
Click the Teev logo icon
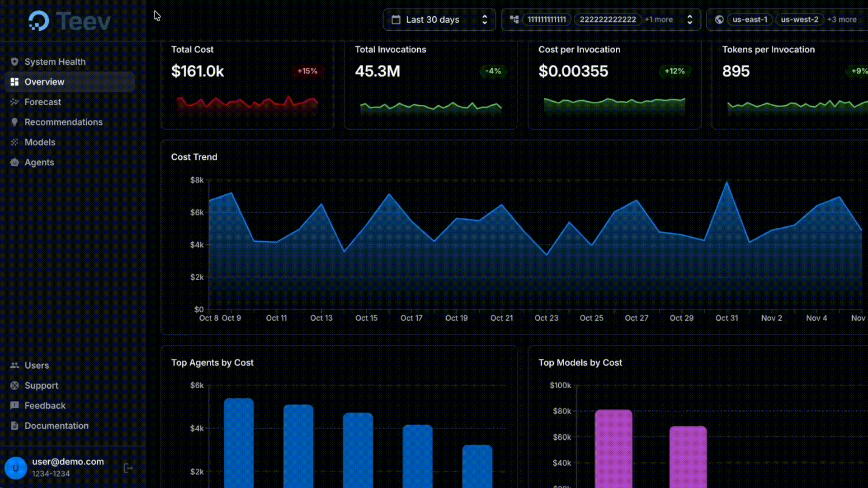39,20
